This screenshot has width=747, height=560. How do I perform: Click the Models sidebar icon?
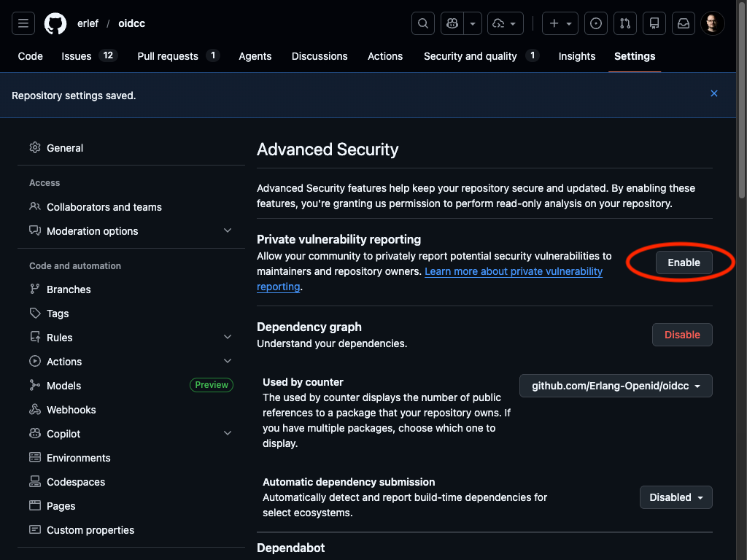click(x=35, y=385)
